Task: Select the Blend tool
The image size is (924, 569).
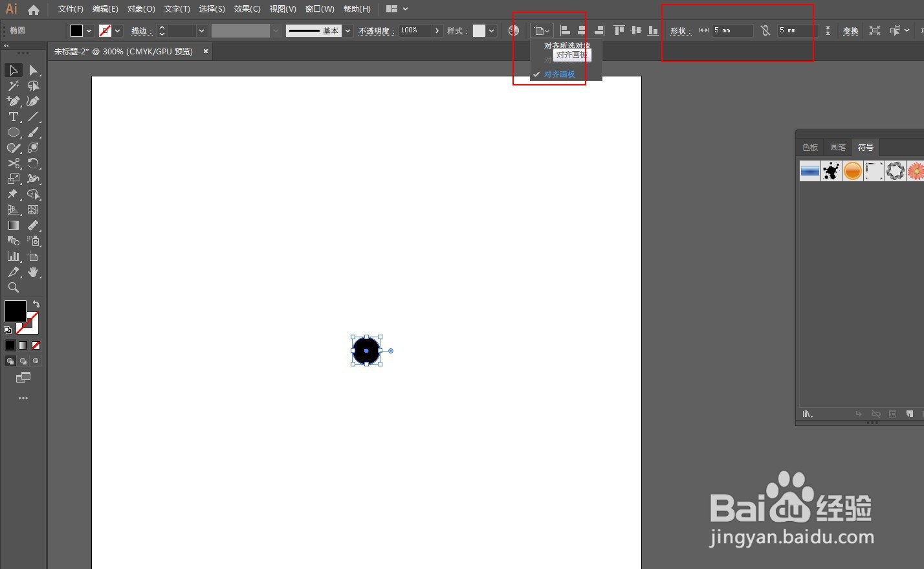Action: (14, 241)
